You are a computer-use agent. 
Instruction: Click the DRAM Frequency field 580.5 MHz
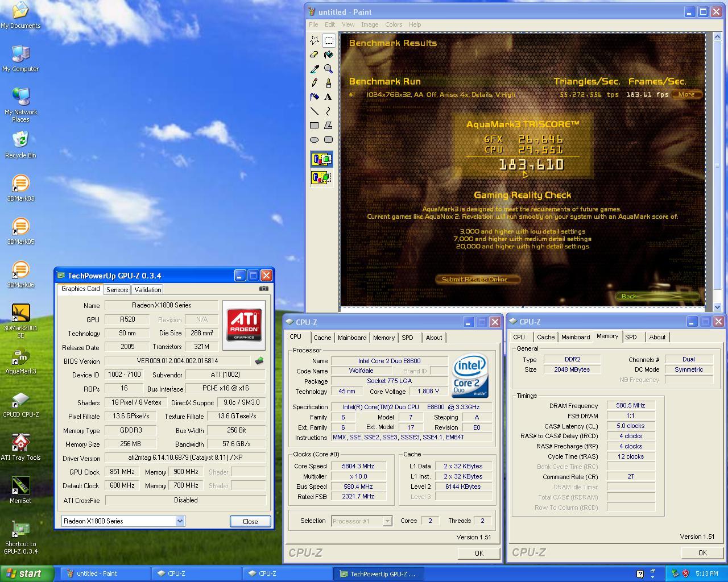631,406
